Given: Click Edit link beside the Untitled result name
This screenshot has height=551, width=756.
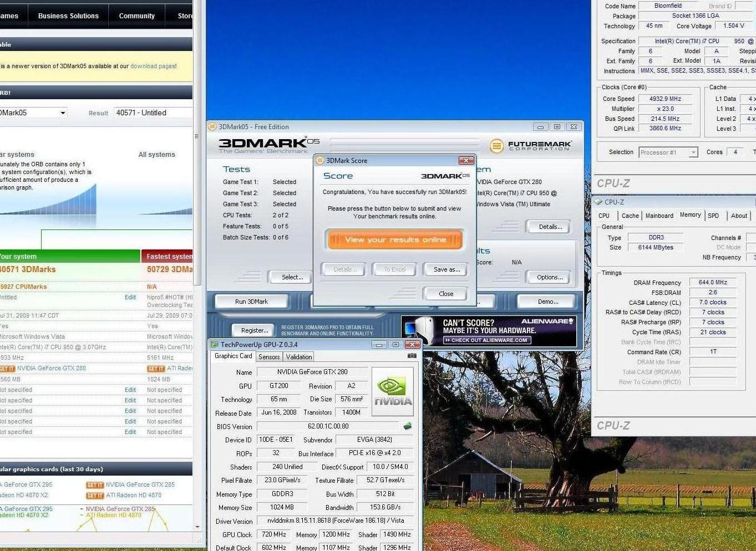Looking at the screenshot, I should (130, 297).
